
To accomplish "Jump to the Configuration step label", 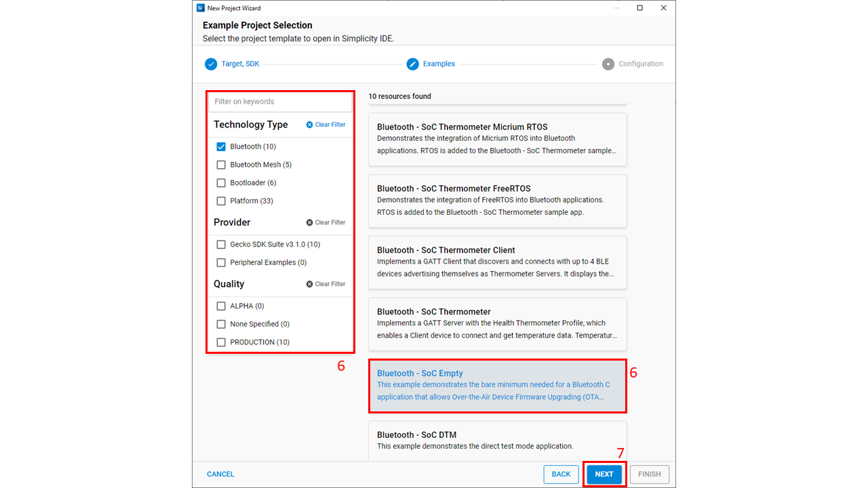I will [x=641, y=64].
